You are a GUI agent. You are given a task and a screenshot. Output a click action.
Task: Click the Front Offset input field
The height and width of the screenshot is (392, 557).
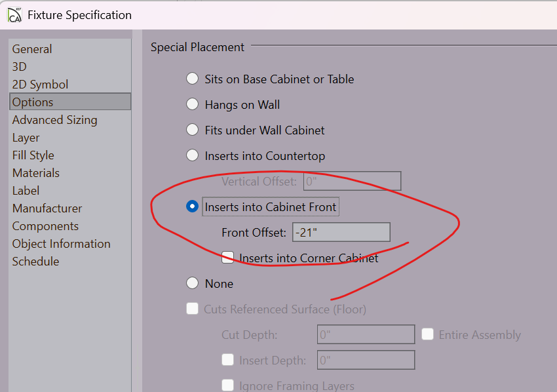click(x=340, y=232)
